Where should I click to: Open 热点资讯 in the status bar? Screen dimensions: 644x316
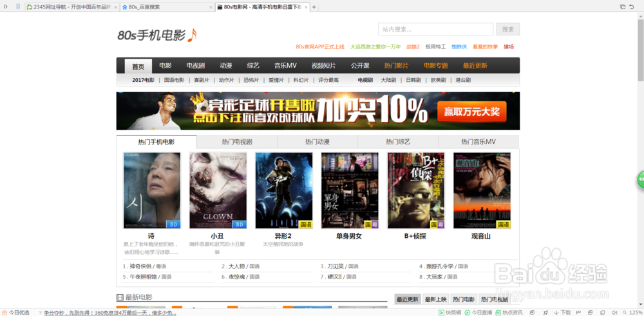click(x=509, y=313)
